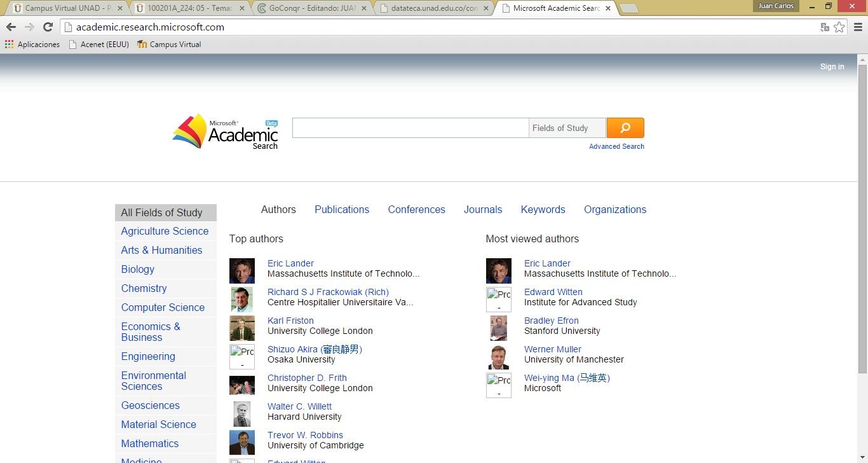Viewport: 868px width, 463px height.
Task: Click the Advanced Search link
Action: [616, 146]
